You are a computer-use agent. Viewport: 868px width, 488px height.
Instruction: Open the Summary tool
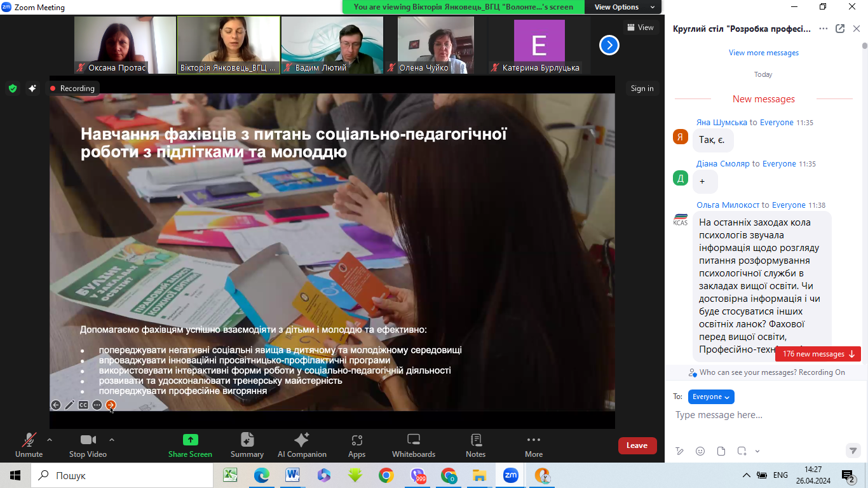tap(247, 445)
